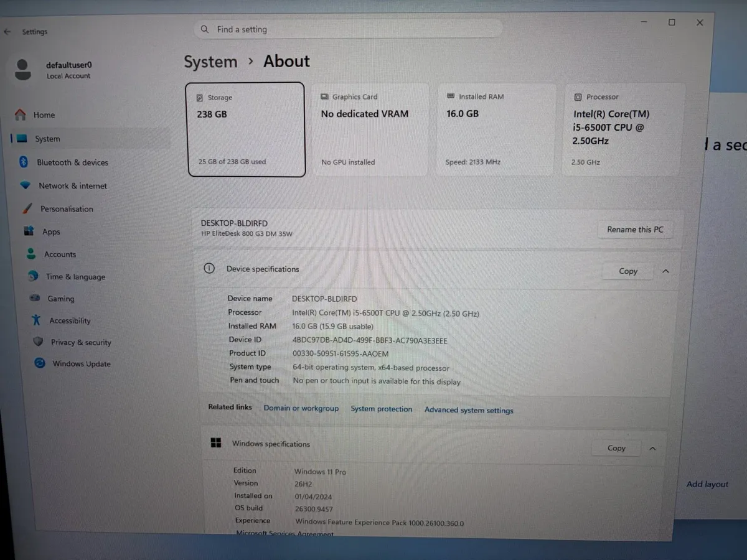Click the Installed on 01/04/2024 value

click(x=313, y=497)
